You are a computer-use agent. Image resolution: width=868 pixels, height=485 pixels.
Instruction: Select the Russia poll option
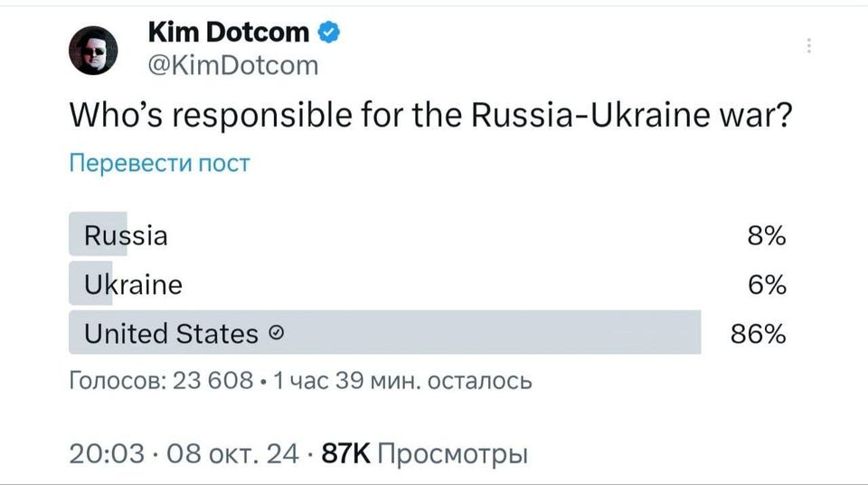click(126, 236)
